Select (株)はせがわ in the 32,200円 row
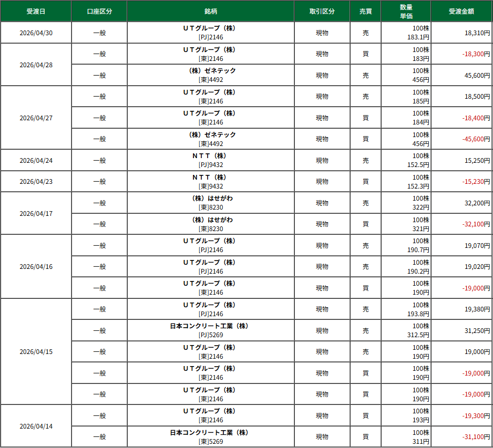This screenshot has height=448, width=493. [x=211, y=203]
